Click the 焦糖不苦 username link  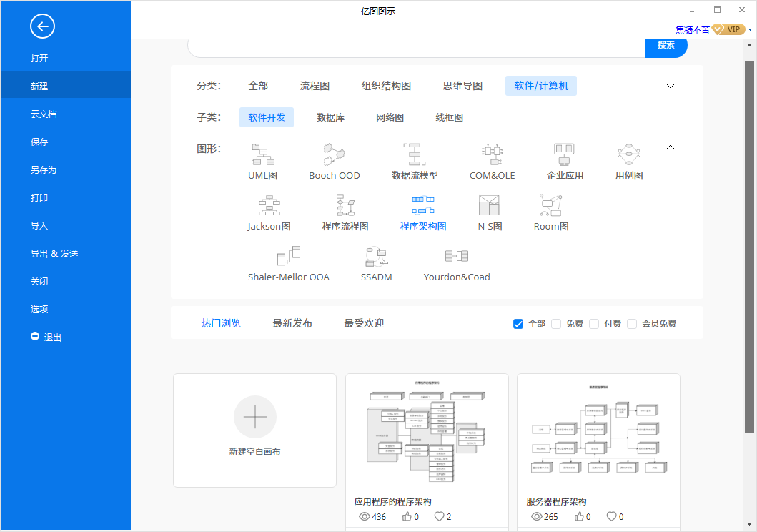tap(692, 30)
